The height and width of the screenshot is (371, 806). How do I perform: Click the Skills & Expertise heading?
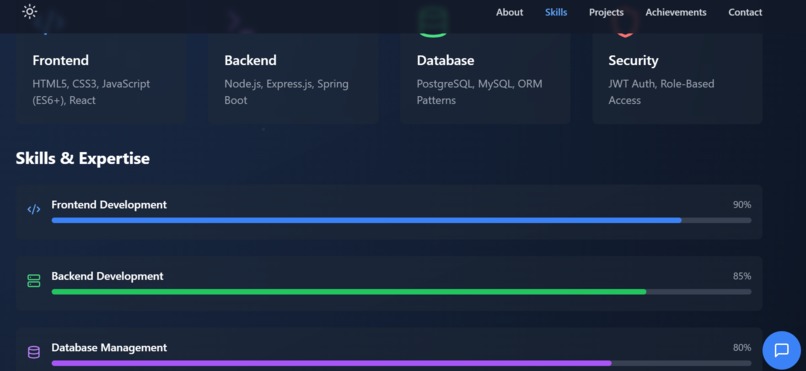click(x=83, y=158)
